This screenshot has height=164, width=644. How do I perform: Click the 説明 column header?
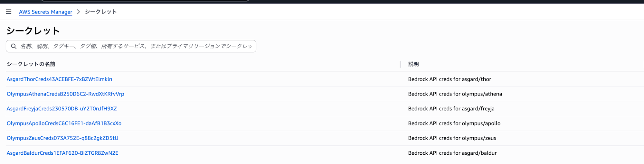413,64
